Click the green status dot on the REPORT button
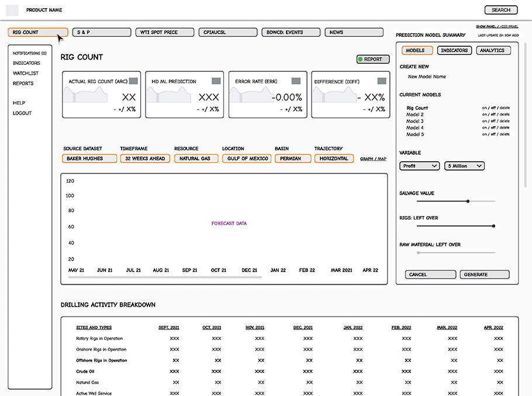 coord(360,59)
